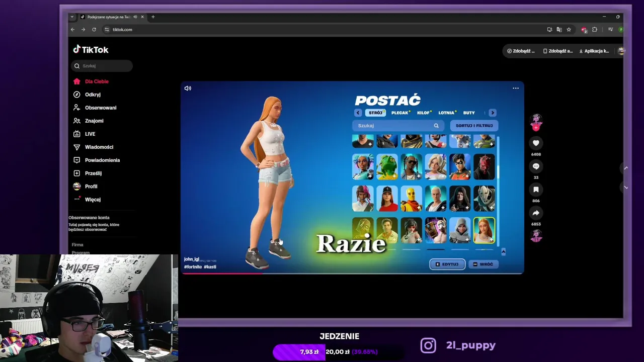Viewport: 644px width, 362px height.
Task: Select the General Grievous skin
Action: pos(484,199)
